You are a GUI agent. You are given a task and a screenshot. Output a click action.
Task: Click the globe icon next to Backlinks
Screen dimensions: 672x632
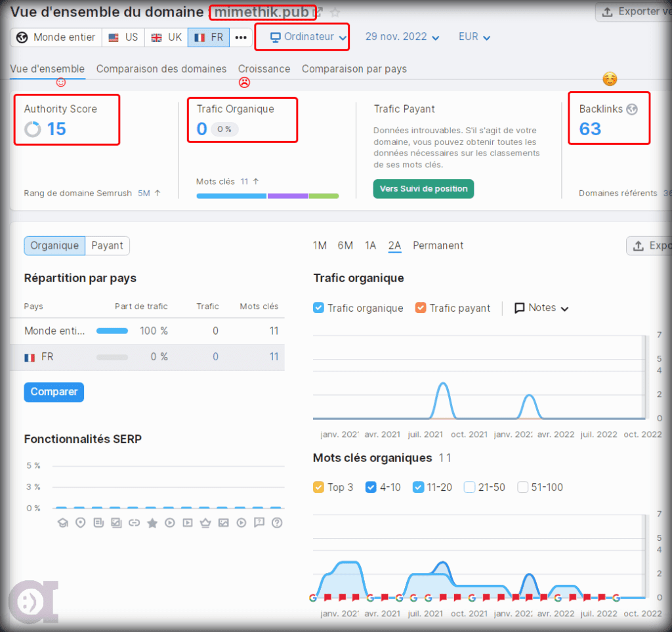tap(632, 110)
